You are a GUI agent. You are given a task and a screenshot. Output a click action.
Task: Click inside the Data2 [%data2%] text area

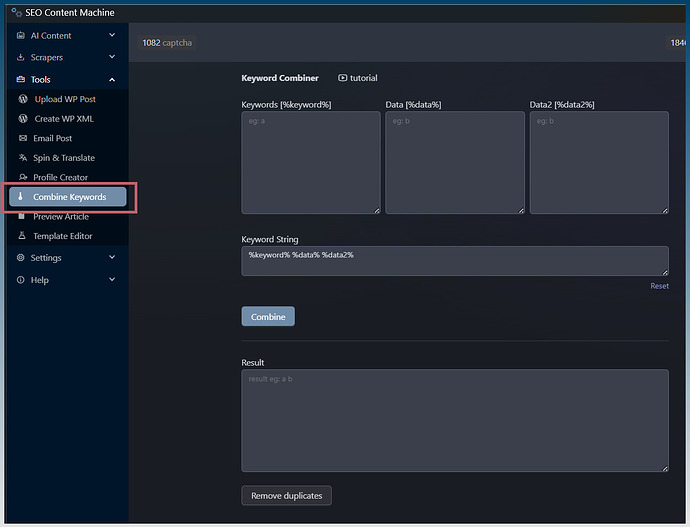598,162
